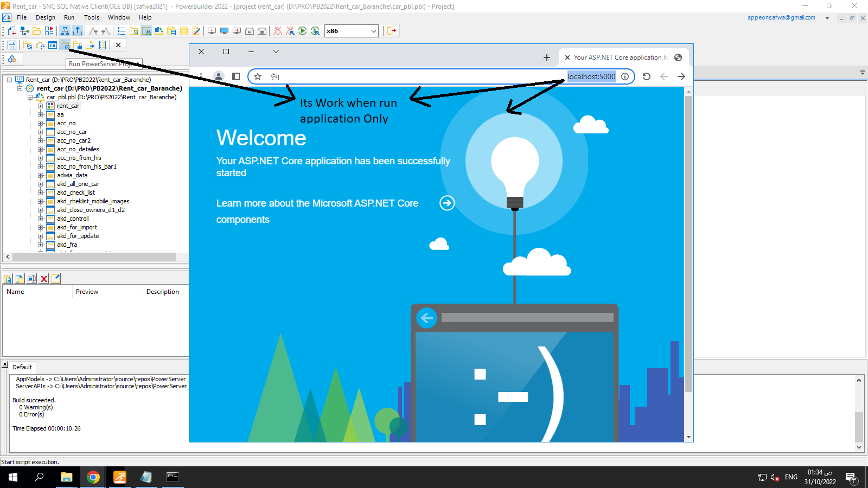Image resolution: width=868 pixels, height=488 pixels.
Task: Close the output window with its small X button
Action: (5, 364)
